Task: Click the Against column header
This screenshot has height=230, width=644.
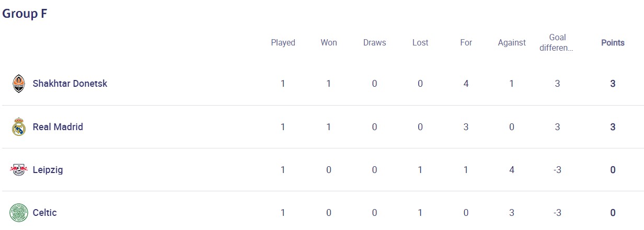Action: [x=512, y=43]
